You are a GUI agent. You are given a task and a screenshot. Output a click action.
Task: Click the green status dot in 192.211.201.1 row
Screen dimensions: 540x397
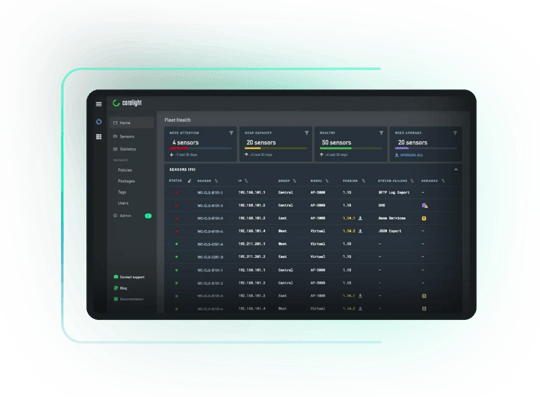coord(177,244)
